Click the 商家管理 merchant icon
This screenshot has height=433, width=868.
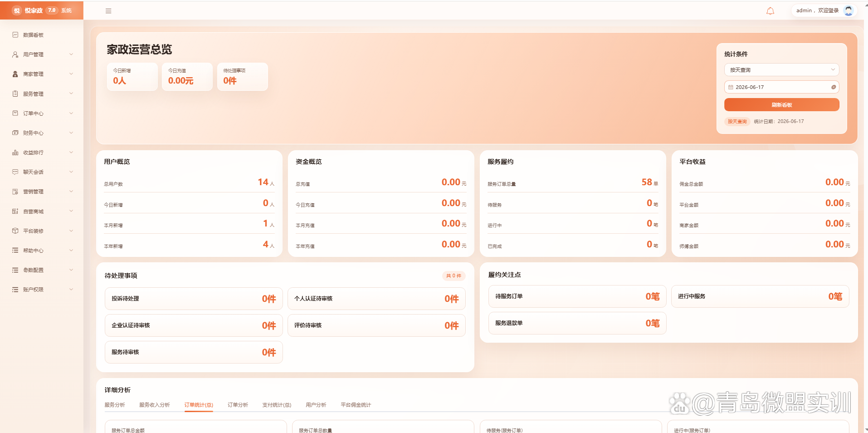tap(15, 74)
